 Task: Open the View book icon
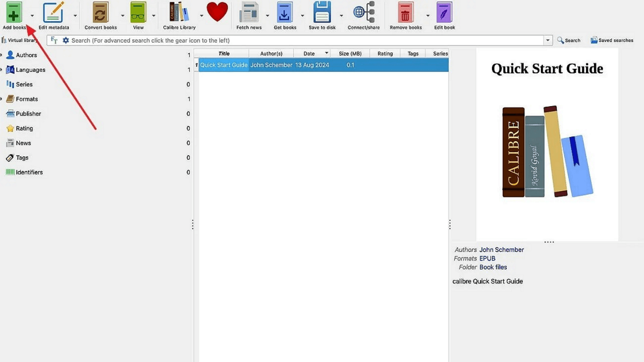click(138, 13)
